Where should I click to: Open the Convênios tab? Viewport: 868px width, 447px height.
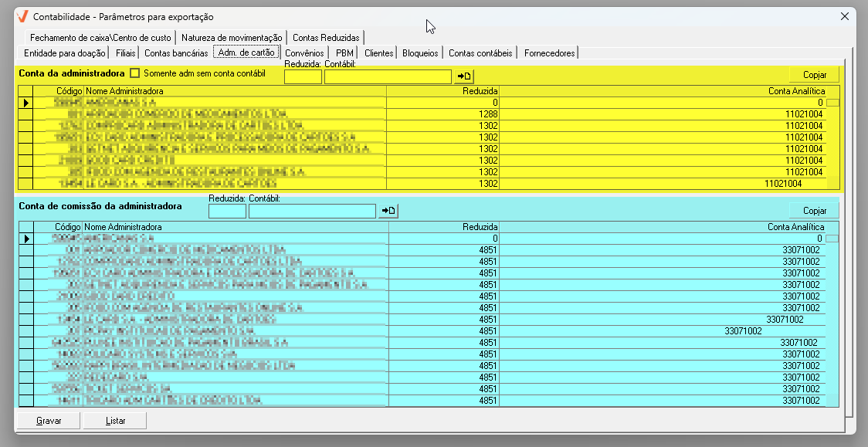(x=304, y=53)
